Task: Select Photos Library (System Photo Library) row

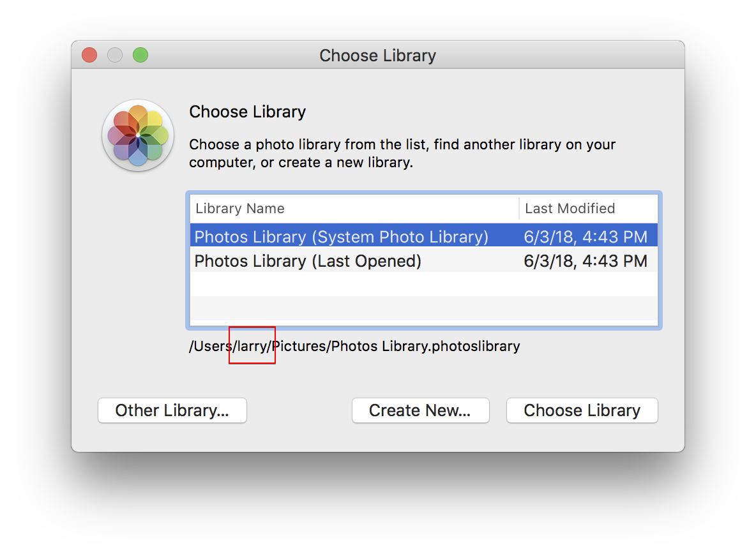Action: coord(341,237)
